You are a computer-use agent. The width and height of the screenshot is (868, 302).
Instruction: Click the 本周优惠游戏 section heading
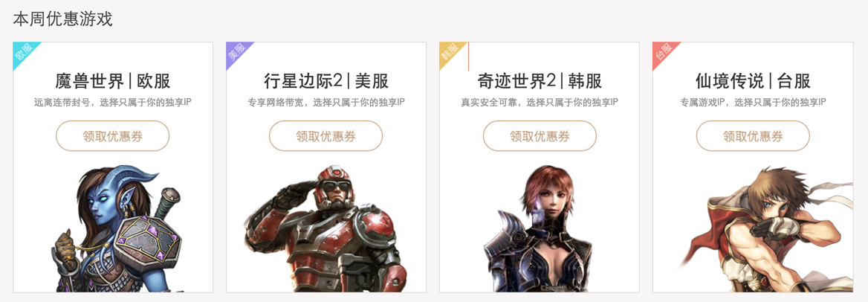62,20
